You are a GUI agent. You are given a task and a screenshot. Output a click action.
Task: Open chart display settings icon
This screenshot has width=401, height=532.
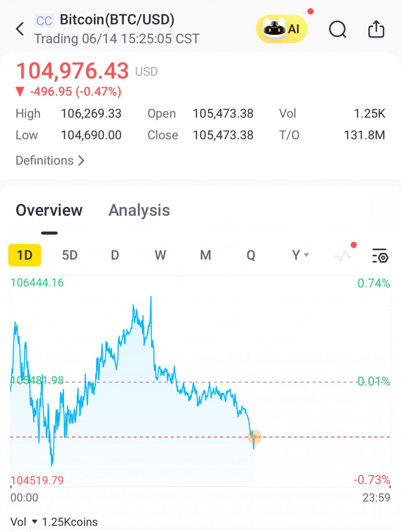380,255
